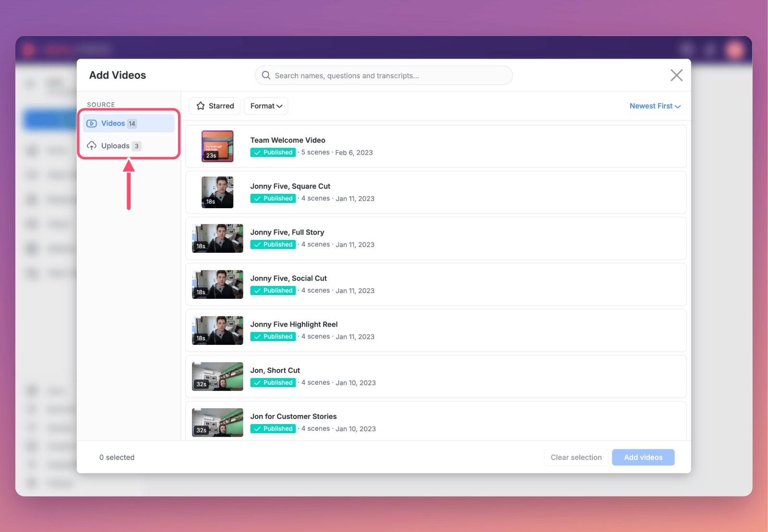Click Published badge on Jon, Short Cut

(273, 382)
